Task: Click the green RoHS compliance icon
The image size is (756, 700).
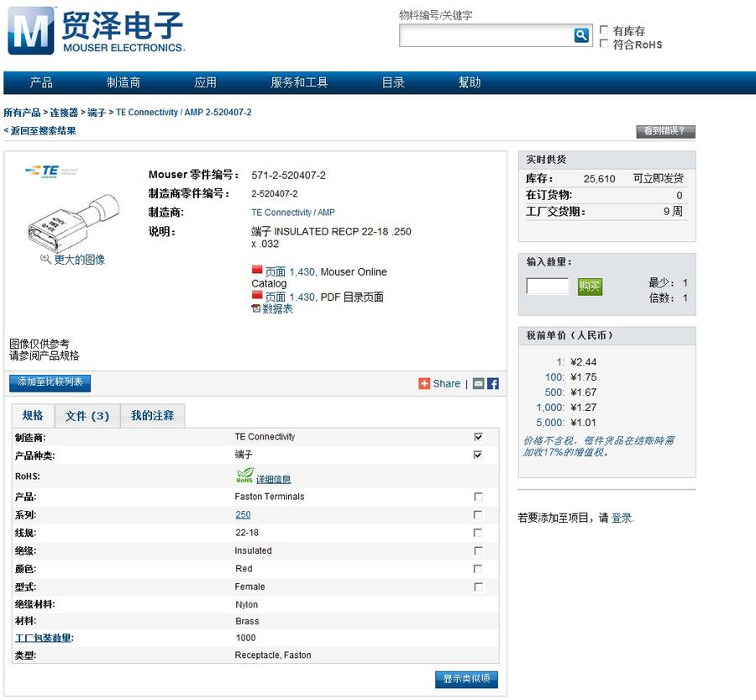Action: (x=244, y=476)
